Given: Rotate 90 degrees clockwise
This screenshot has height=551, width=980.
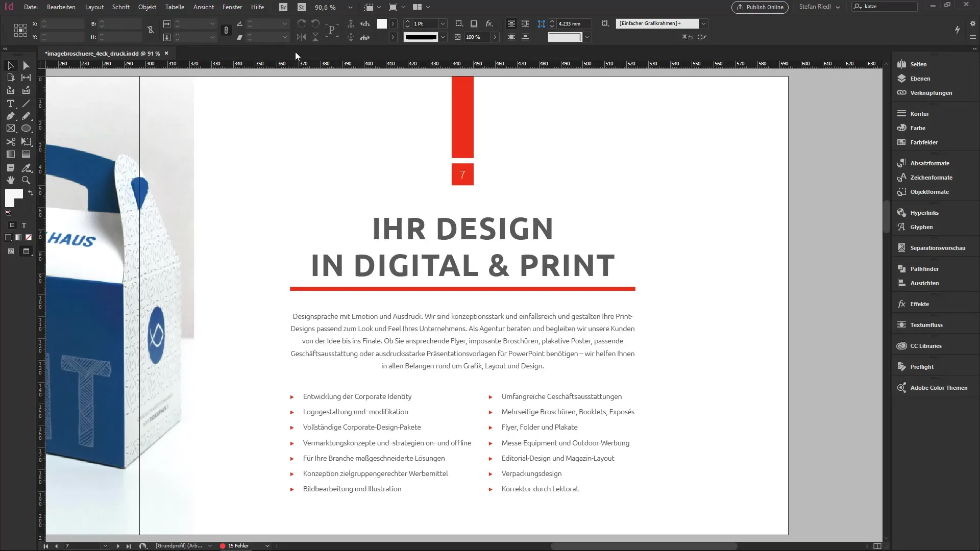Looking at the screenshot, I should [302, 23].
